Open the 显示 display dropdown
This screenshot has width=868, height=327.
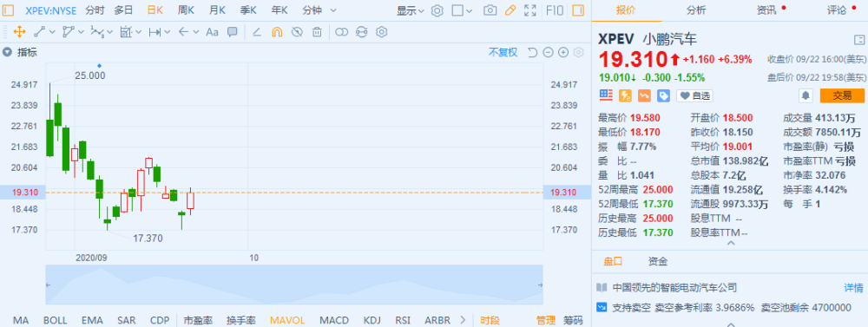(x=411, y=10)
